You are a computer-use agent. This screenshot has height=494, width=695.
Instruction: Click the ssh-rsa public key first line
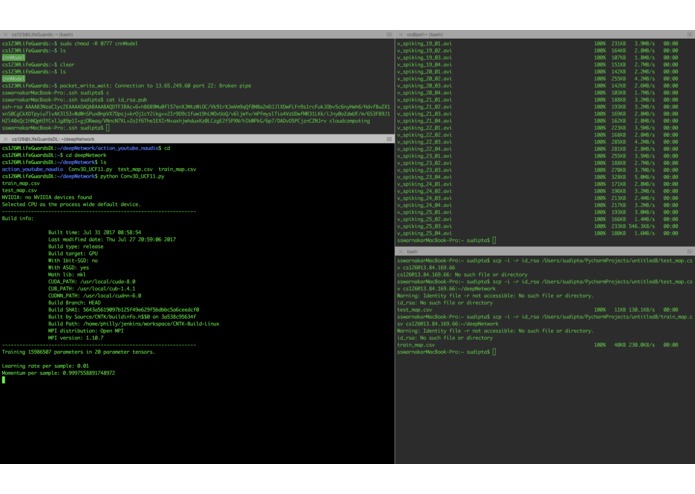196,107
